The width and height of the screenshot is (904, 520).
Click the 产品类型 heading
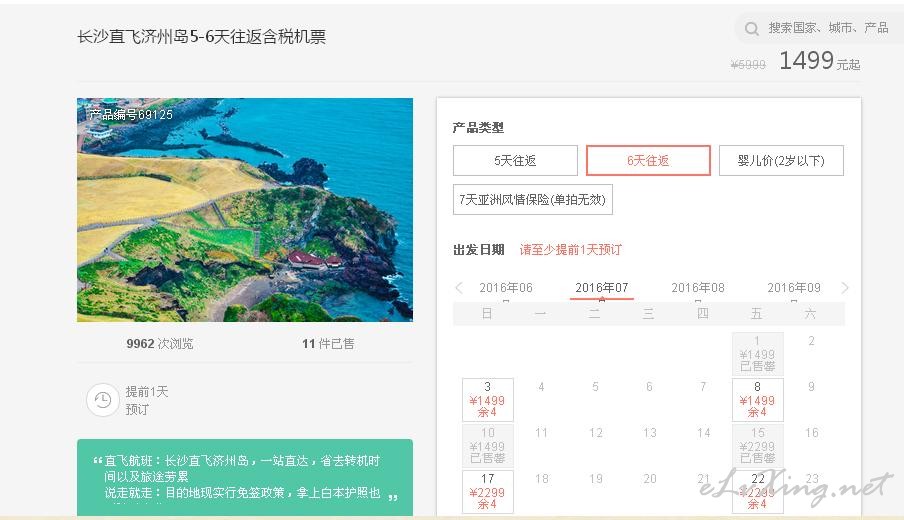click(x=478, y=127)
